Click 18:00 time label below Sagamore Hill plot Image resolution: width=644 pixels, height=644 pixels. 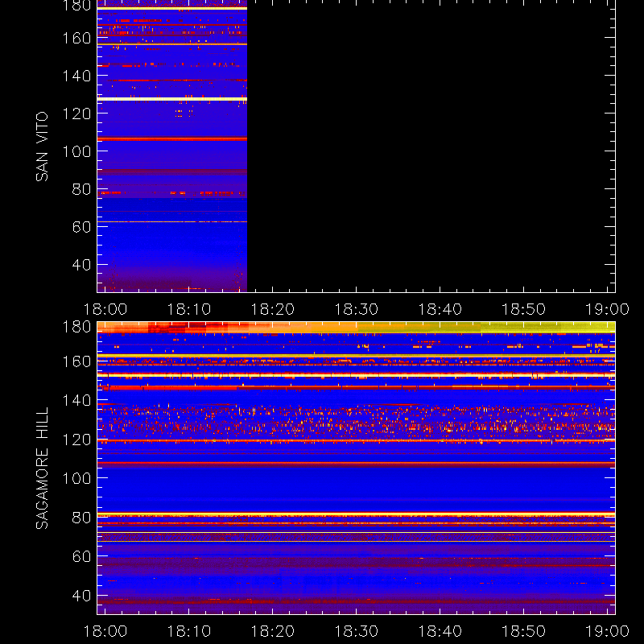[x=105, y=631]
